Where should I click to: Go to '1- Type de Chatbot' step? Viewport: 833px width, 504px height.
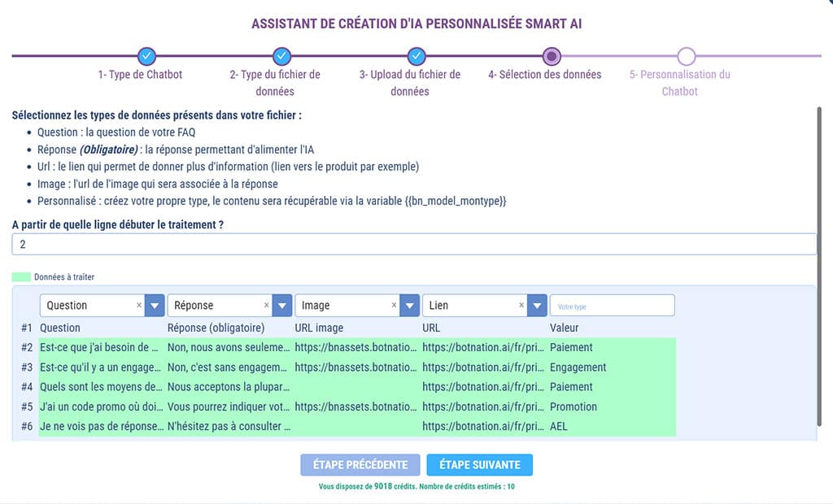140,75
